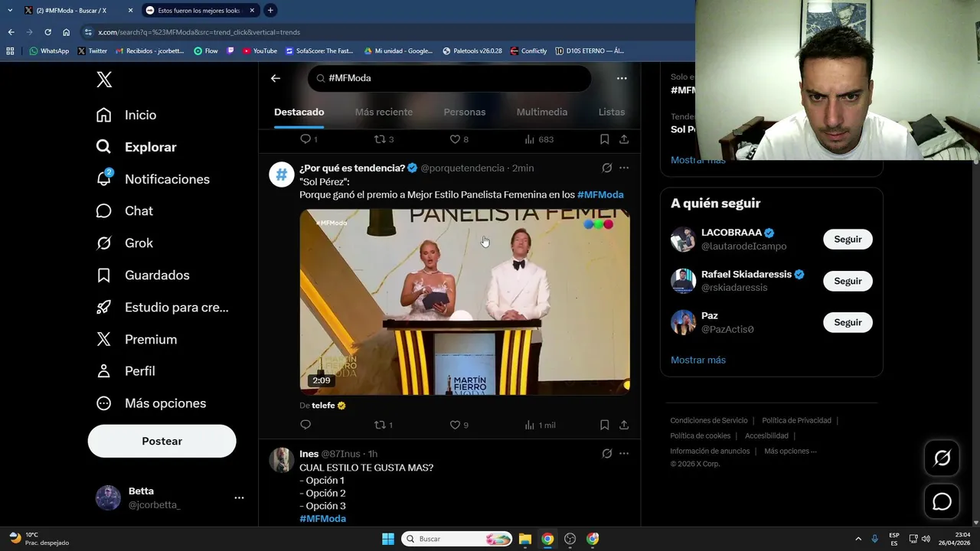Open Explorar search icon in sidebar
The height and width of the screenshot is (551, 980).
[104, 147]
